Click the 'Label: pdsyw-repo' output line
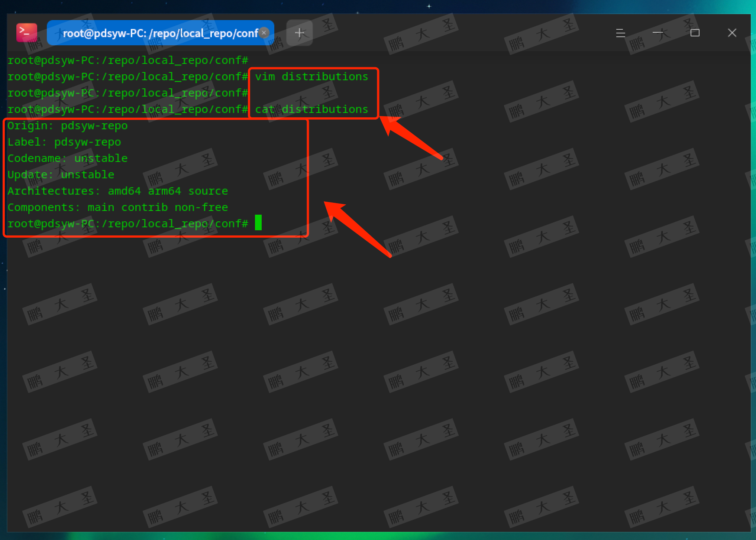This screenshot has width=756, height=540. click(x=64, y=142)
